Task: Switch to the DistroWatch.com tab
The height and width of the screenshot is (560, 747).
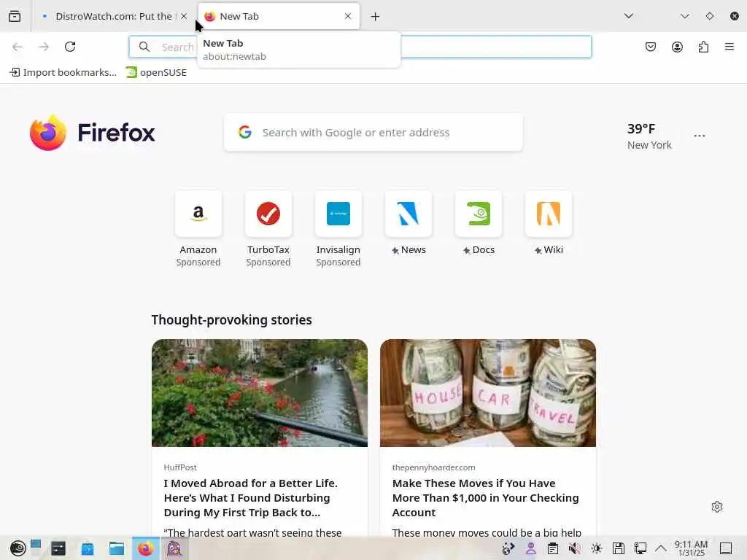Action: tap(109, 16)
